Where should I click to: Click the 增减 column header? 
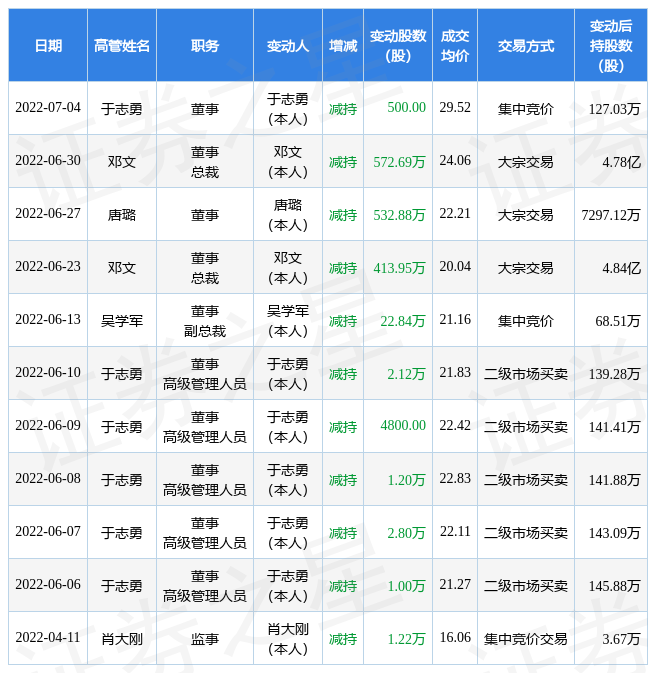(x=343, y=45)
